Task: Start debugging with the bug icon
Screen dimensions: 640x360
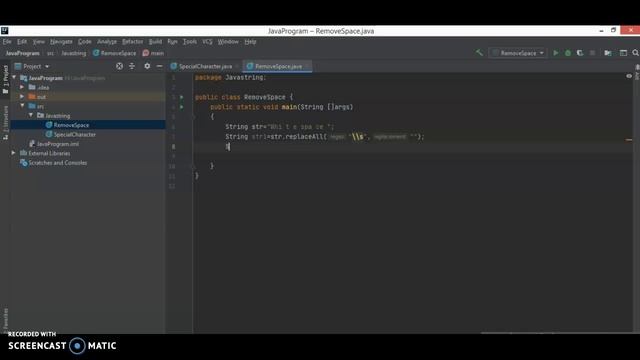Action: tap(568, 53)
